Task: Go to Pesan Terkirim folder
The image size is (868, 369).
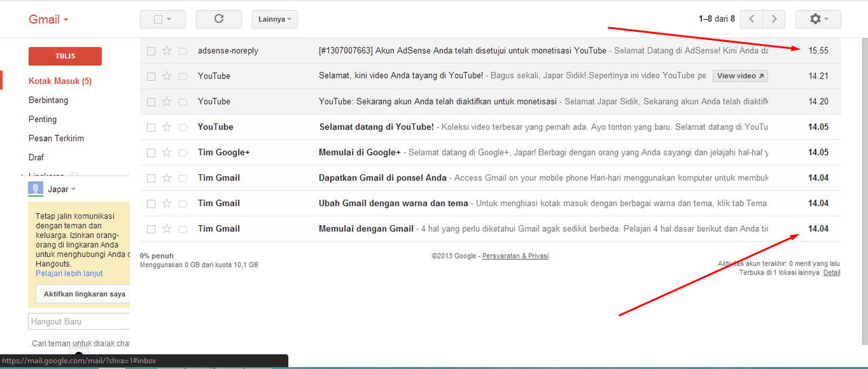Action: 56,138
